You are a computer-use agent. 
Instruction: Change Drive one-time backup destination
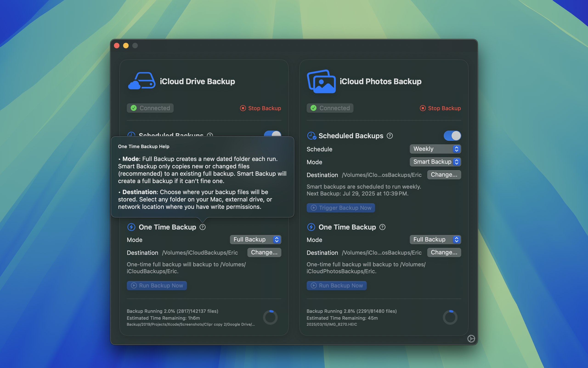tap(264, 252)
